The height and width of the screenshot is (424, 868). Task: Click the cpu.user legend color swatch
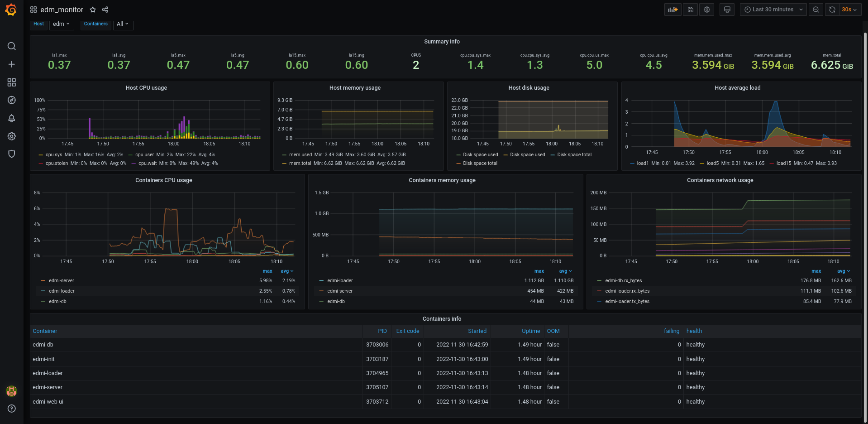131,155
